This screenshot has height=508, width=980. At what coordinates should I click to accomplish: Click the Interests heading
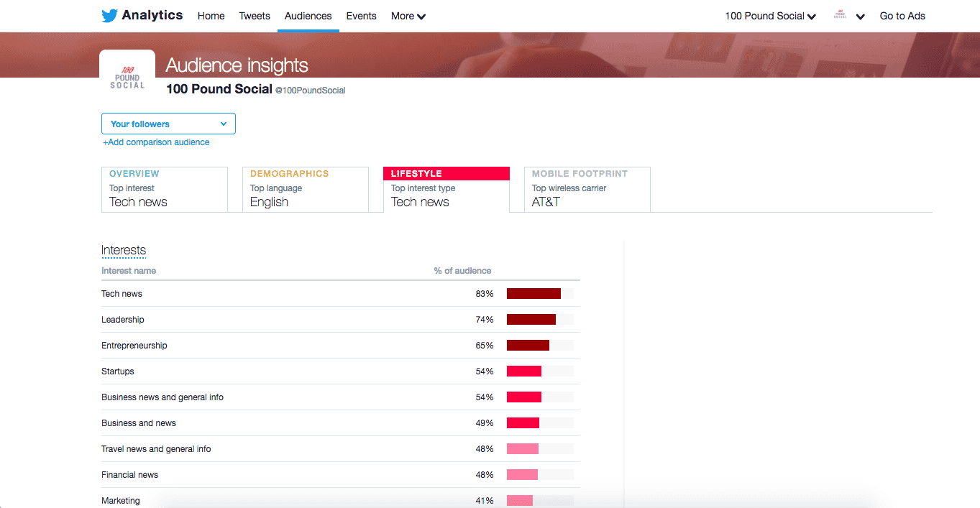click(124, 250)
